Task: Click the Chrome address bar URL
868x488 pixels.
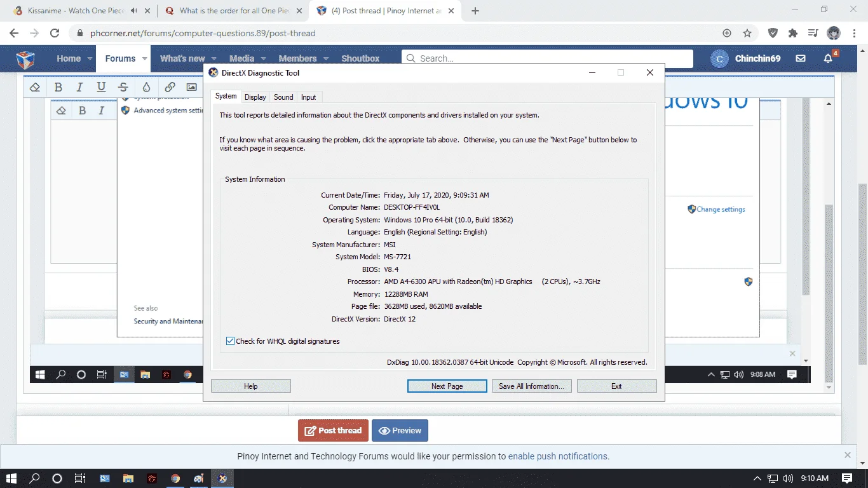Action: click(203, 33)
